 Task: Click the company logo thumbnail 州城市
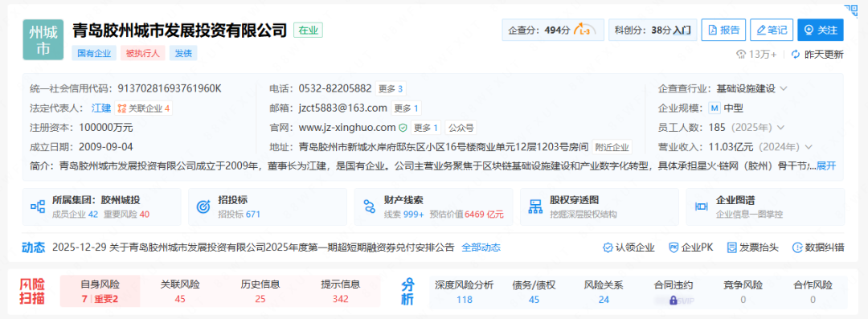[x=43, y=40]
